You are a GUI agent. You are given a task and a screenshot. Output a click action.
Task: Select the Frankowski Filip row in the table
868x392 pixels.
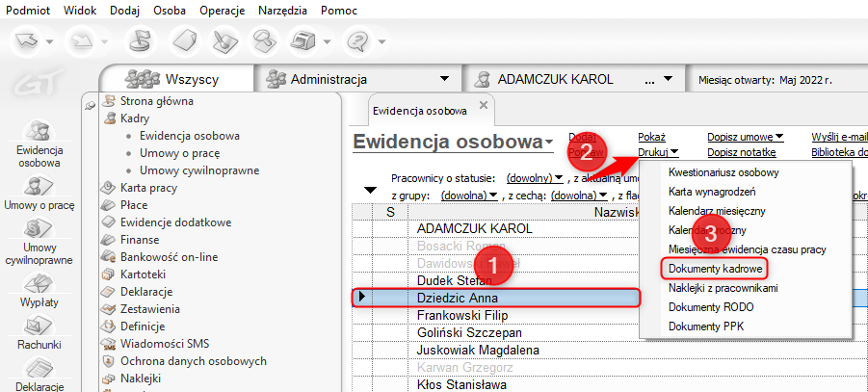pyautogui.click(x=496, y=316)
